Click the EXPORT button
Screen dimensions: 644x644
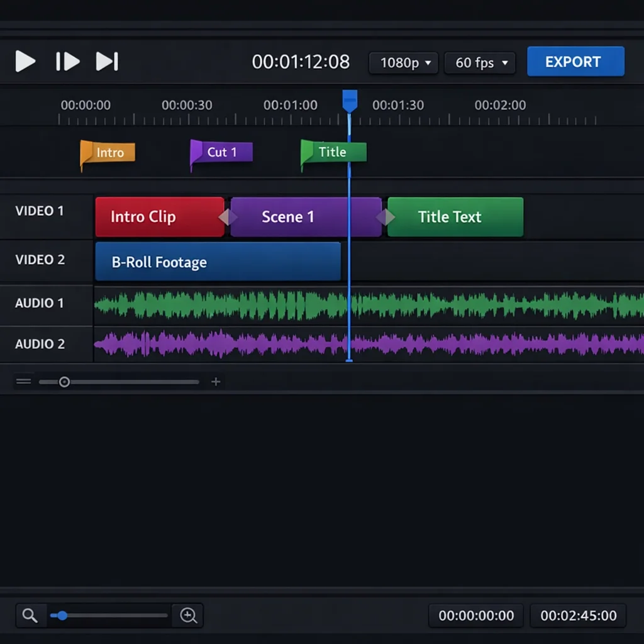(575, 62)
